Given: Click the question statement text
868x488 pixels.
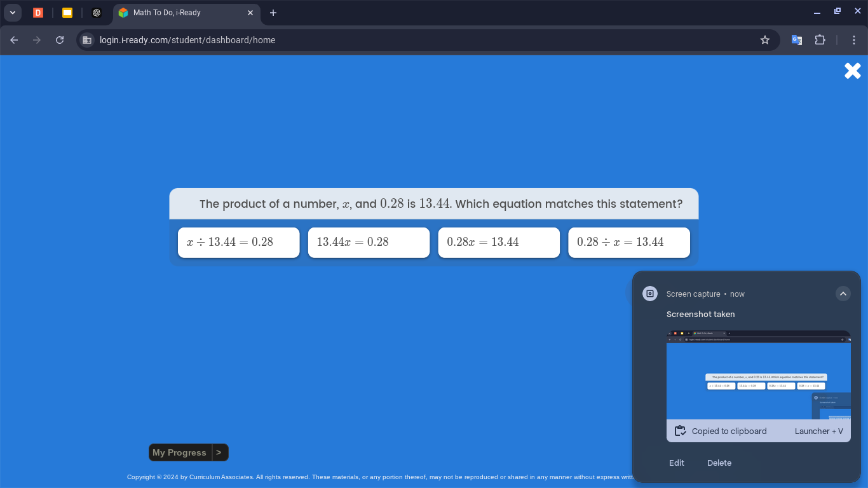Looking at the screenshot, I should 441,204.
